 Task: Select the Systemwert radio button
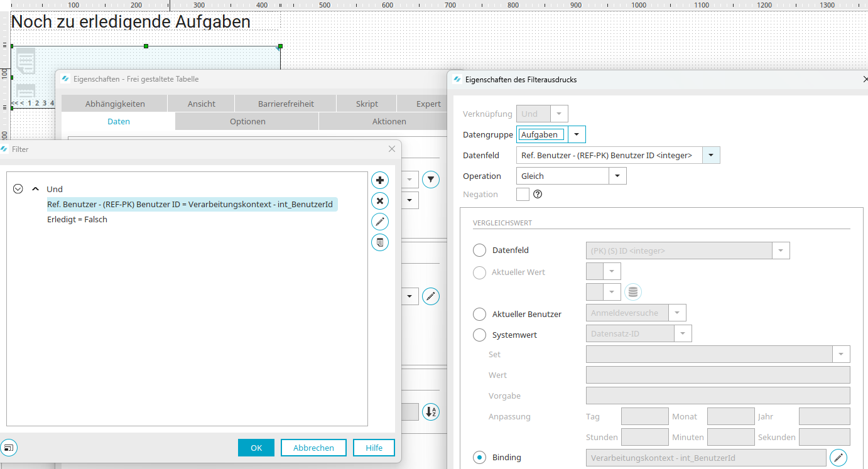479,335
